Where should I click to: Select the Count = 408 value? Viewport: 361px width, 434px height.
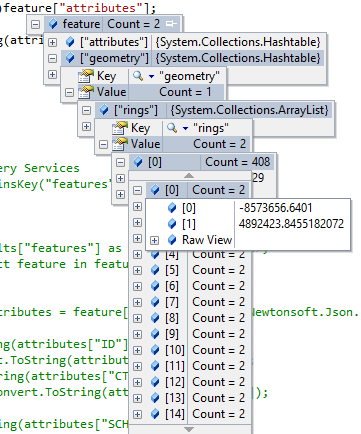click(237, 162)
